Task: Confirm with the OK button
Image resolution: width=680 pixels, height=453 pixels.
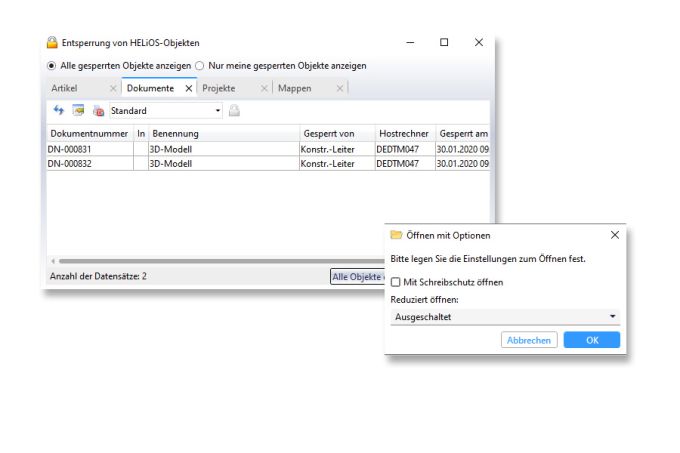Action: (590, 340)
